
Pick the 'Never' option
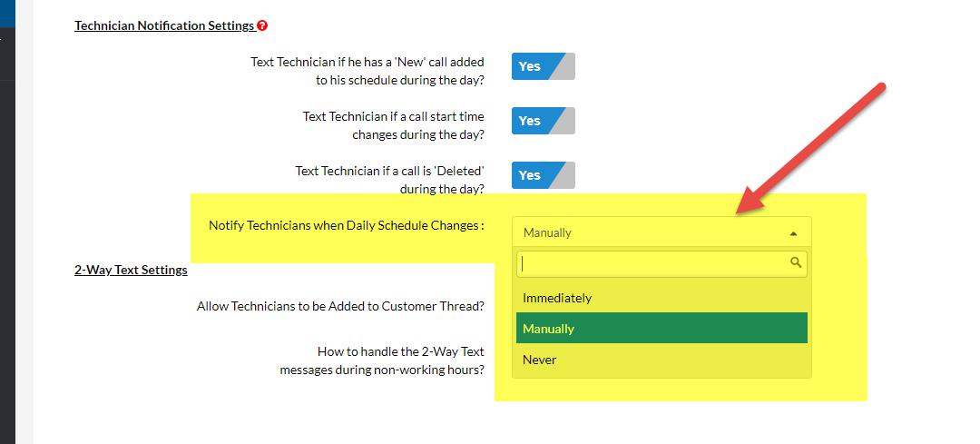(540, 360)
